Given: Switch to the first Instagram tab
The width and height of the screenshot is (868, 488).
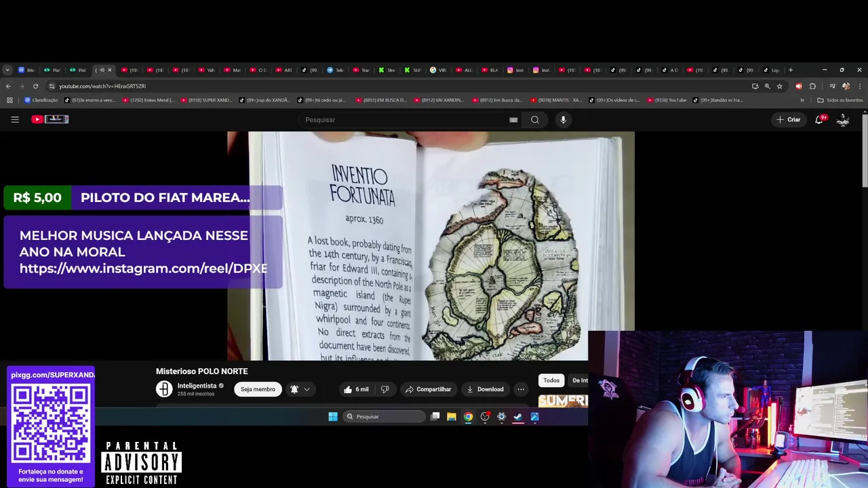Looking at the screenshot, I should click(x=515, y=70).
